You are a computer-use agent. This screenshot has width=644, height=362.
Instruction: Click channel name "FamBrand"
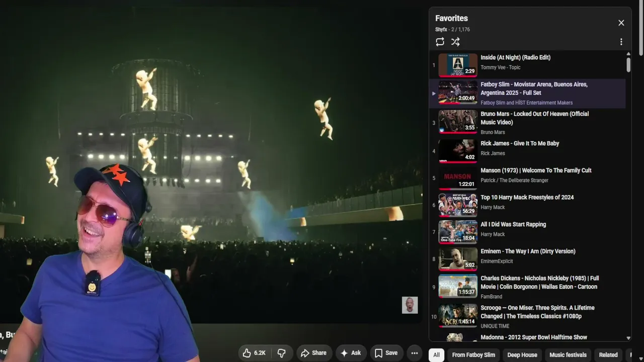click(491, 297)
